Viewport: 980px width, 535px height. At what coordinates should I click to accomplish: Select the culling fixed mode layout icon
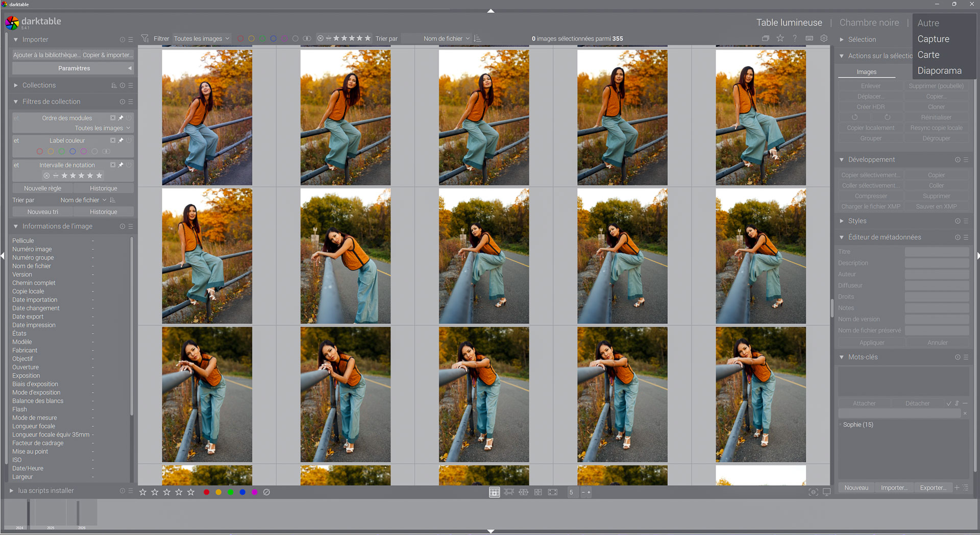(x=524, y=492)
